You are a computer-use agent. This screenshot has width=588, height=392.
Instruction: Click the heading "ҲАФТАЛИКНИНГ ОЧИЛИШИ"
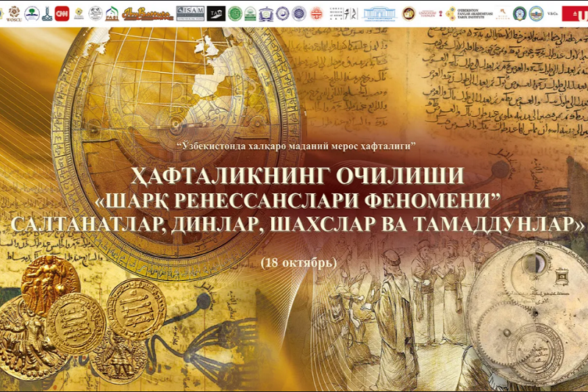(294, 177)
